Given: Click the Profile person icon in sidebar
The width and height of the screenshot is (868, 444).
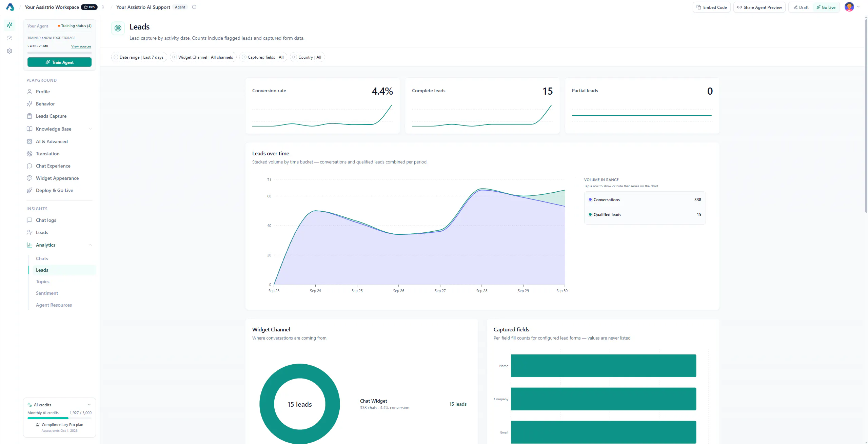Looking at the screenshot, I should coord(29,92).
